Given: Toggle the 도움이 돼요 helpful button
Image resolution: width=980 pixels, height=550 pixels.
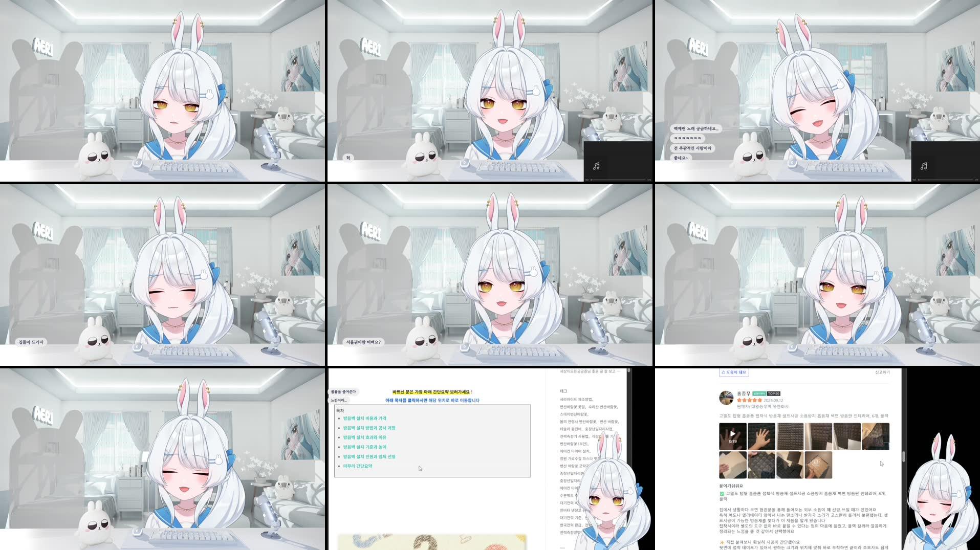Looking at the screenshot, I should pyautogui.click(x=735, y=372).
